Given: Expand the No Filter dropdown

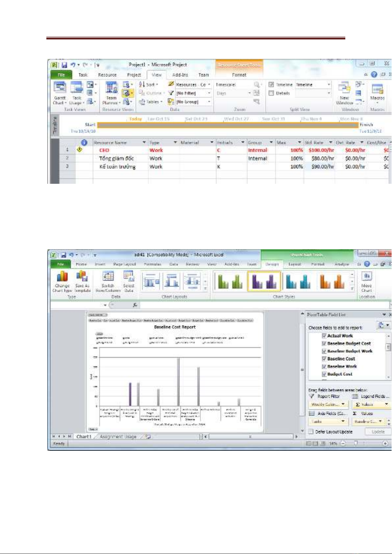Looking at the screenshot, I should click(209, 93).
